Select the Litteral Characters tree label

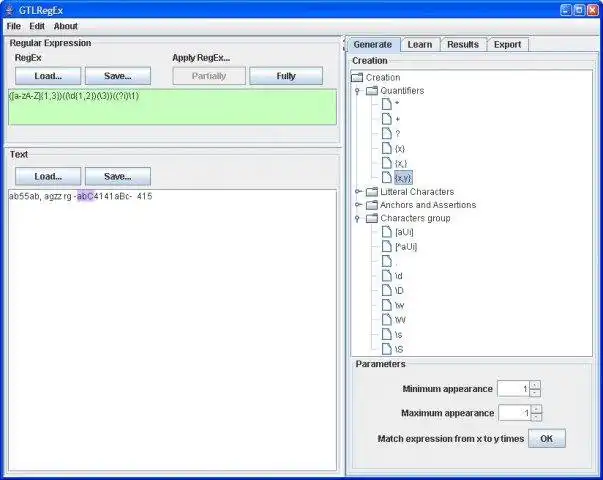(417, 192)
